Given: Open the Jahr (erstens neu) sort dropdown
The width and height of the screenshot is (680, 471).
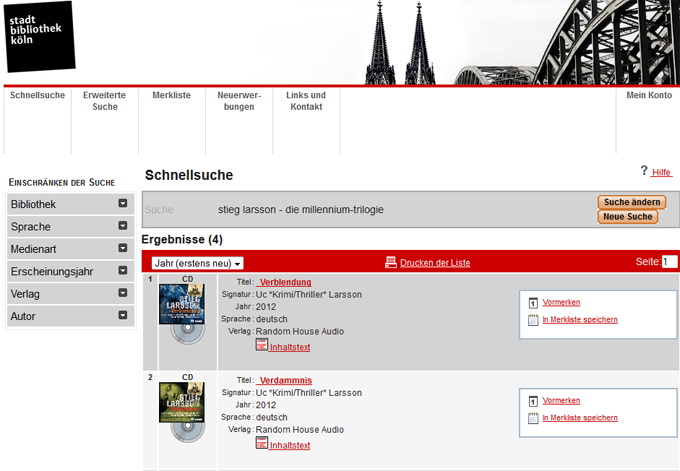Looking at the screenshot, I should point(199,263).
